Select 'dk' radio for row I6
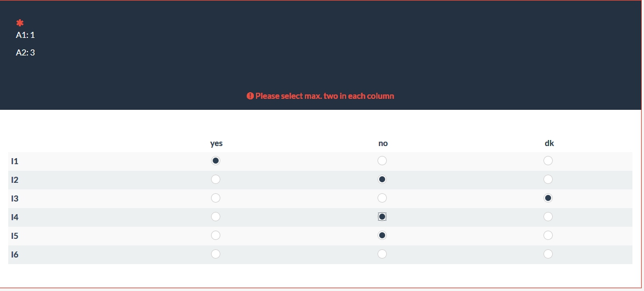The image size is (644, 291). 548,254
